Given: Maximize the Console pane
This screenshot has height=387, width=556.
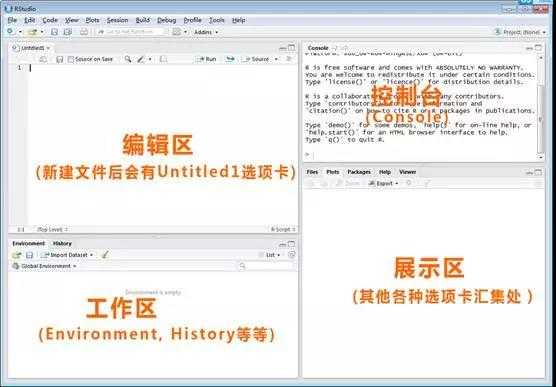Looking at the screenshot, I should point(538,48).
